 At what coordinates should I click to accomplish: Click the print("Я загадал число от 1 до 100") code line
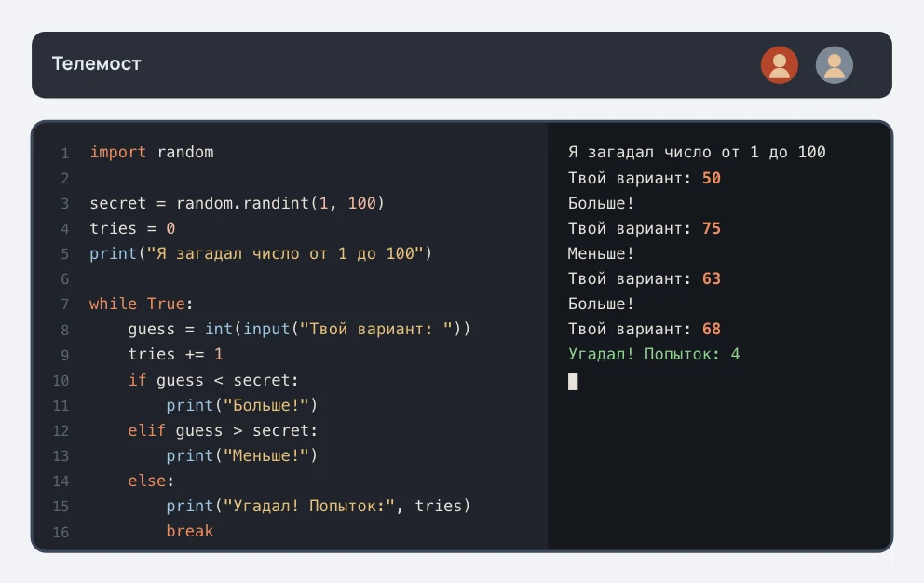pyautogui.click(x=261, y=253)
